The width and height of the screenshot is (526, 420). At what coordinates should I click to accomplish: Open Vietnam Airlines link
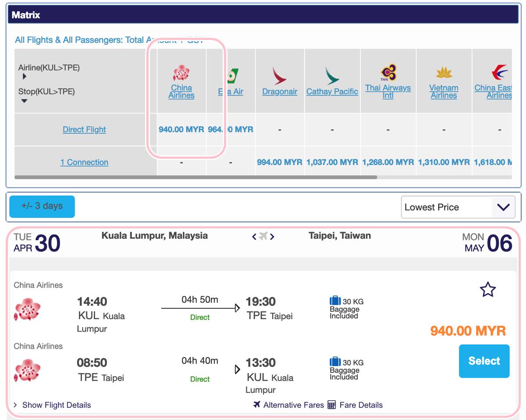point(444,92)
